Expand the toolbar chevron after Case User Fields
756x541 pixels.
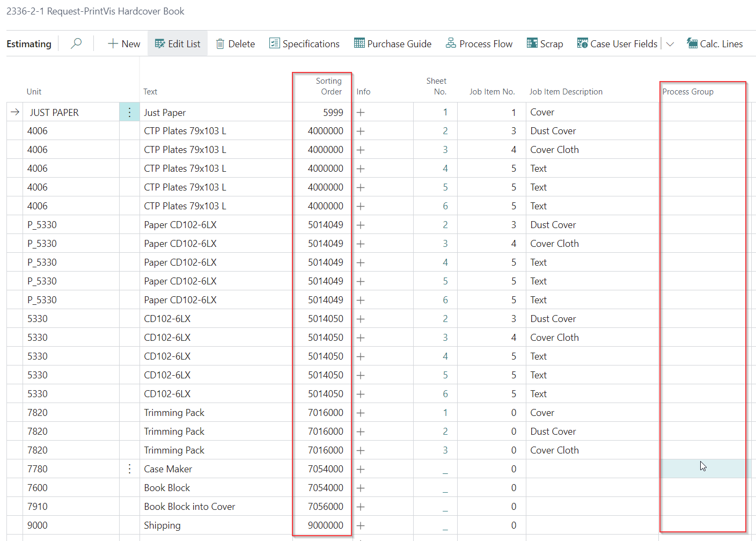(x=670, y=45)
